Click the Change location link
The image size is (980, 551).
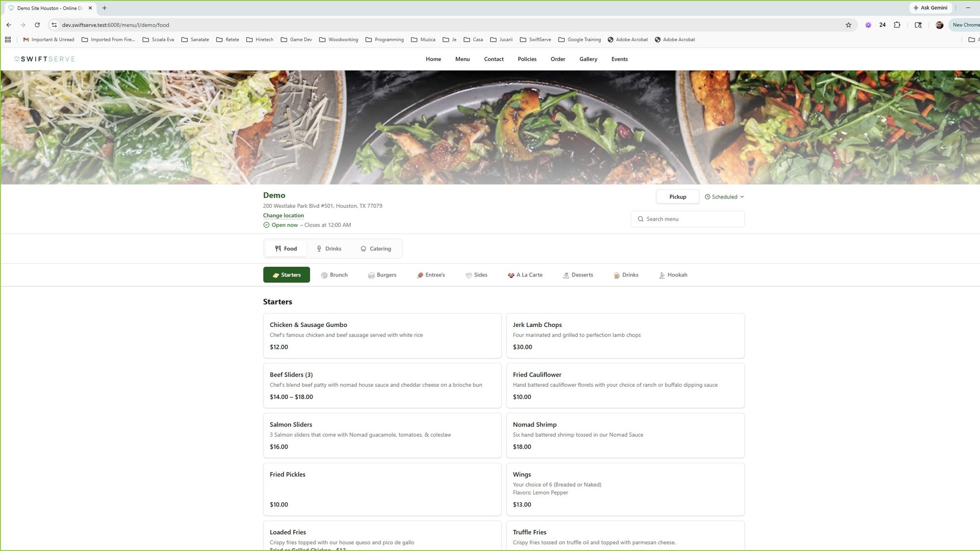tap(283, 215)
